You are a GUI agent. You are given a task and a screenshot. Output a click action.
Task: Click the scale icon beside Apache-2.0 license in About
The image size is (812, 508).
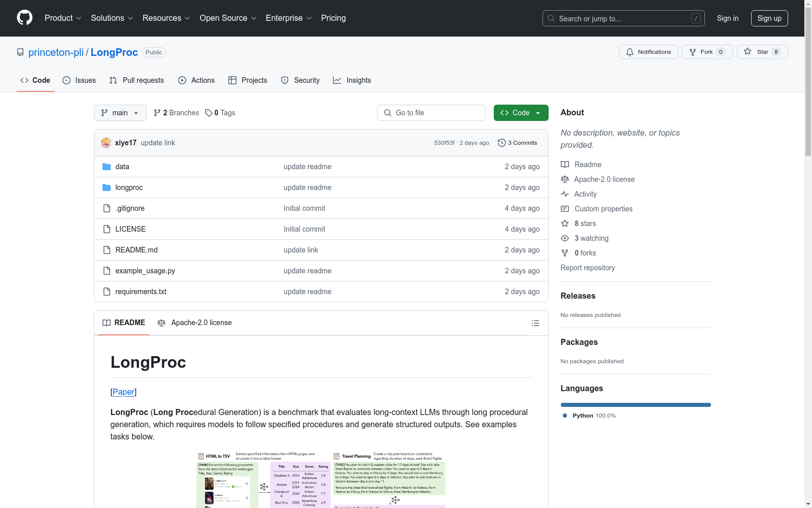(x=565, y=179)
